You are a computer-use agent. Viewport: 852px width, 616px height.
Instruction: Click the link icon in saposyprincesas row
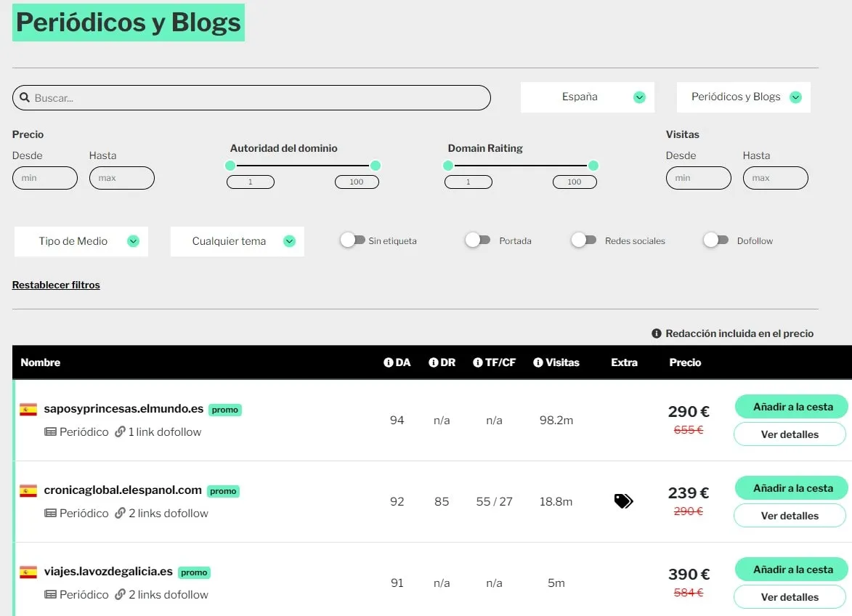120,431
